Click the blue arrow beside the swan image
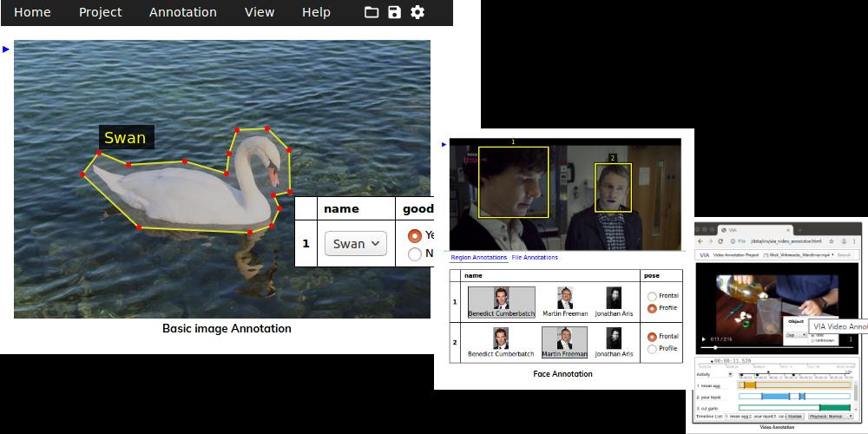The height and width of the screenshot is (434, 868). coord(6,49)
